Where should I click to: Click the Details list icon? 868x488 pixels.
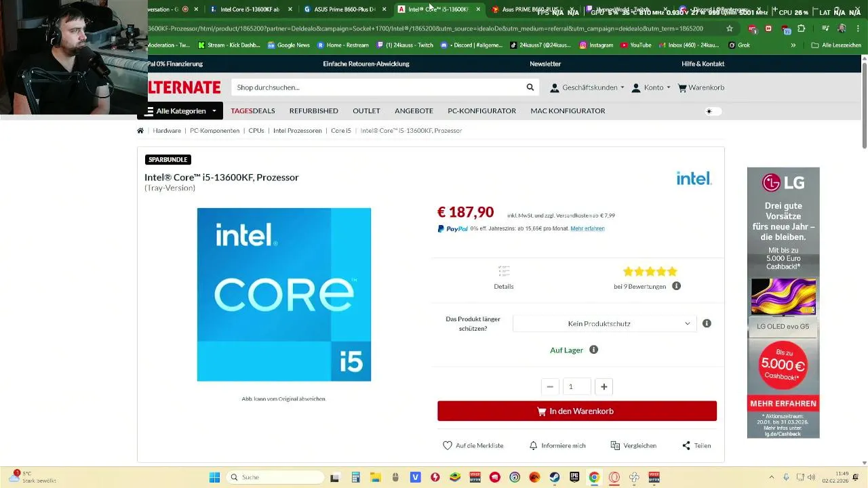(x=504, y=271)
